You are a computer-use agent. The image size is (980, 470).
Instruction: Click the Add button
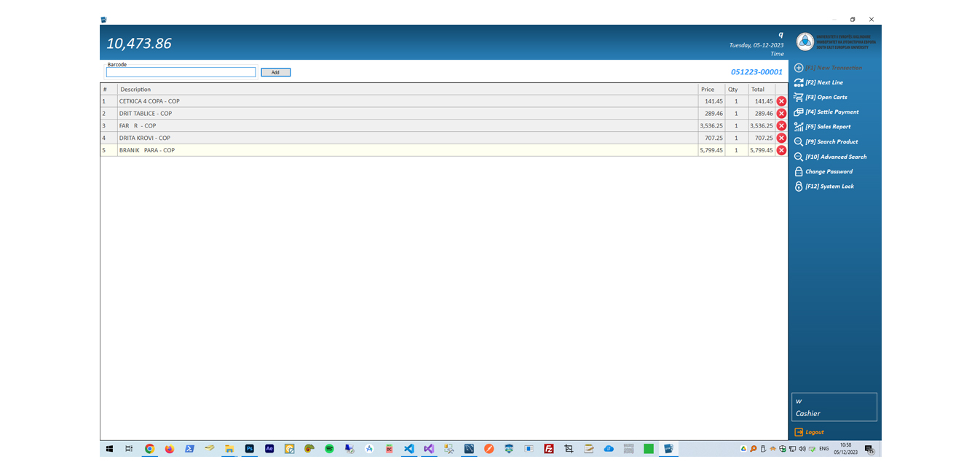tap(275, 72)
